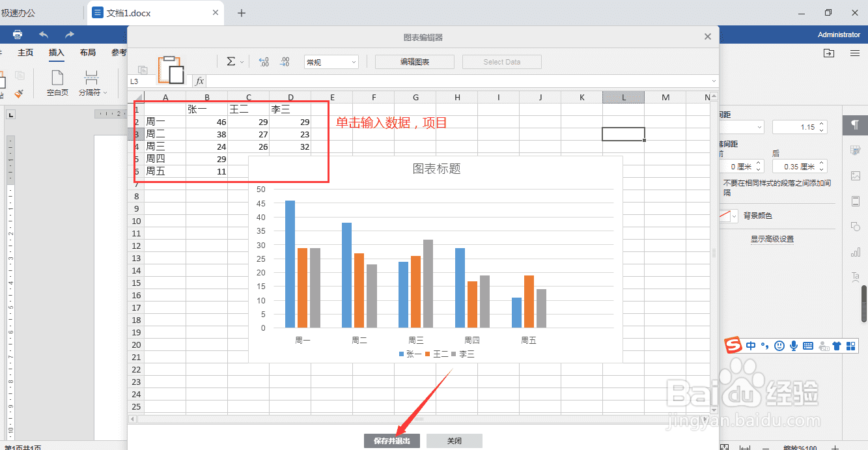Click the increase decimal places icon

pos(285,62)
